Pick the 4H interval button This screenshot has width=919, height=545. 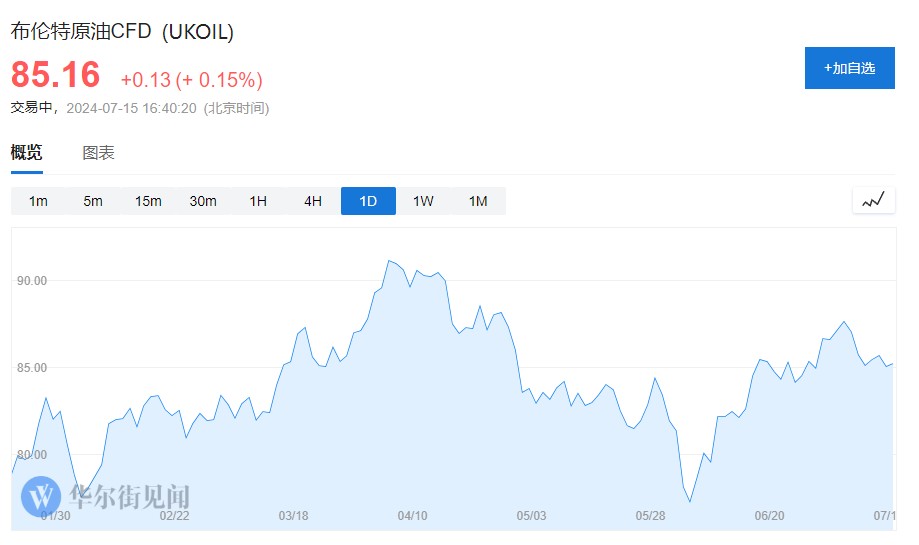click(313, 201)
